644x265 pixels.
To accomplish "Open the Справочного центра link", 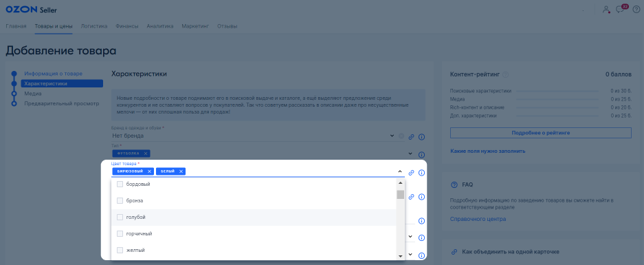I will point(478,219).
